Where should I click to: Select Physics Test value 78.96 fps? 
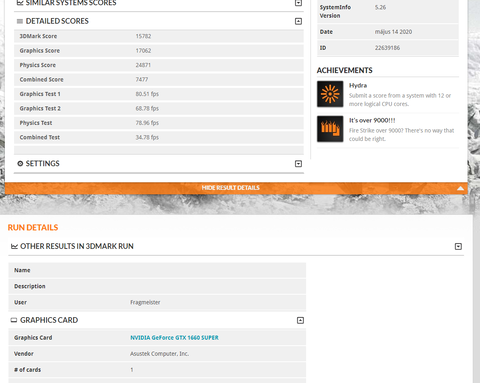click(x=147, y=123)
